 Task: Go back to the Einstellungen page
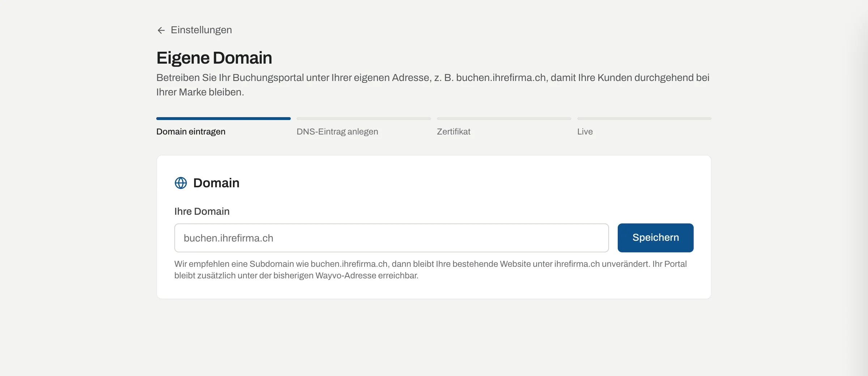pyautogui.click(x=194, y=30)
